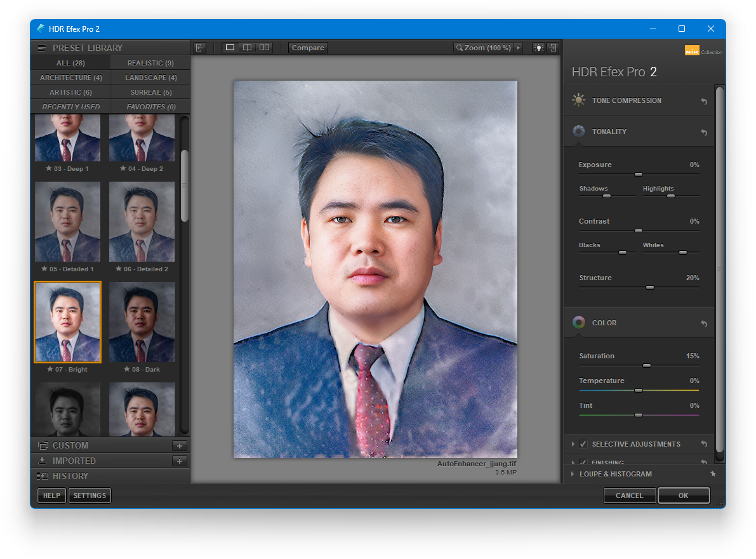Screen dimensions: 756x559
Task: Click the Zoom (100 %) button
Action: tap(484, 48)
